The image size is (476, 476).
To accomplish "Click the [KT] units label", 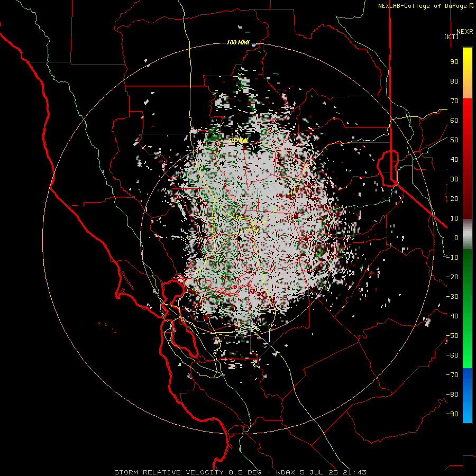I will 452,36.
